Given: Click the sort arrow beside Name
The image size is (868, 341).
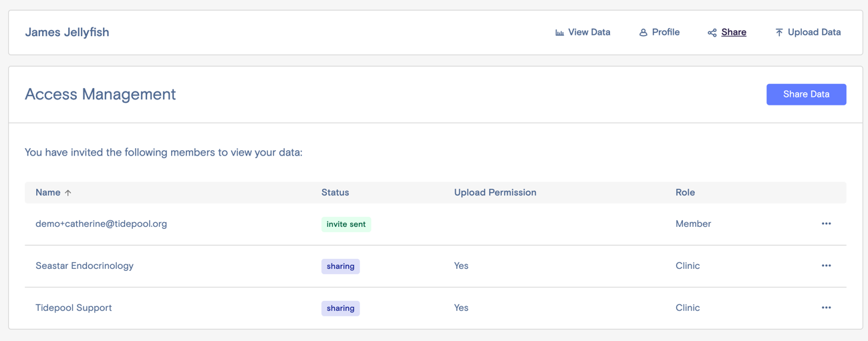Looking at the screenshot, I should click(x=67, y=193).
